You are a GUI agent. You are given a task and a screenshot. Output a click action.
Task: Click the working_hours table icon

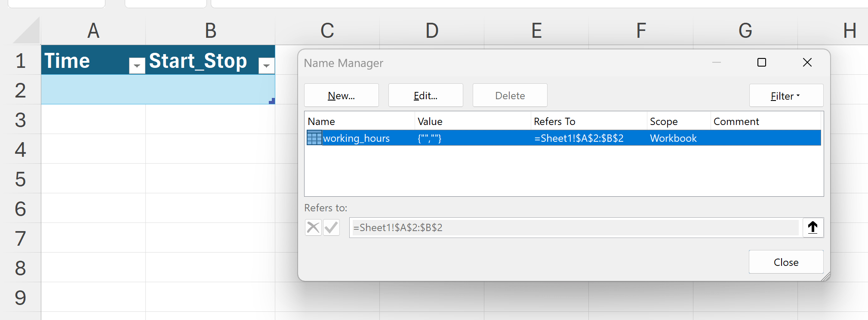pos(314,138)
